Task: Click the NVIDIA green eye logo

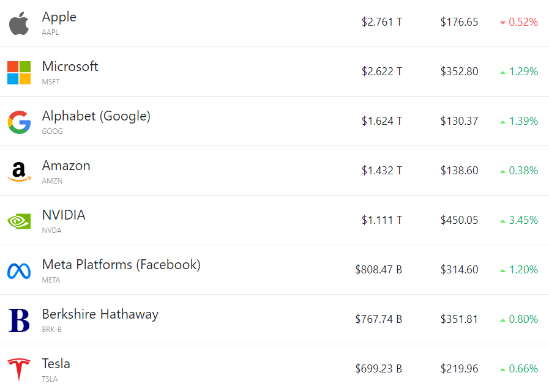Action: point(19,221)
